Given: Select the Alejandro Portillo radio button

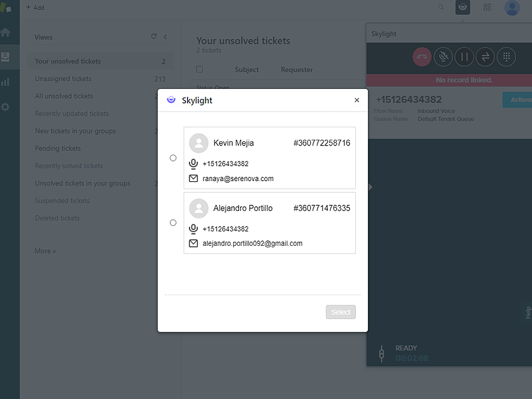Looking at the screenshot, I should tap(173, 223).
